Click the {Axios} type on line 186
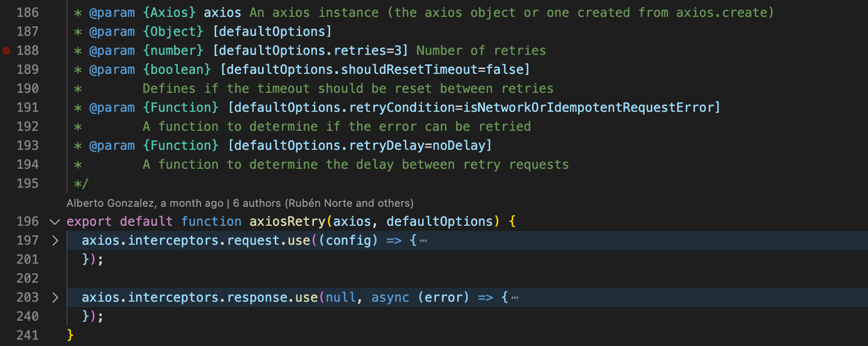868x346 pixels. [169, 13]
